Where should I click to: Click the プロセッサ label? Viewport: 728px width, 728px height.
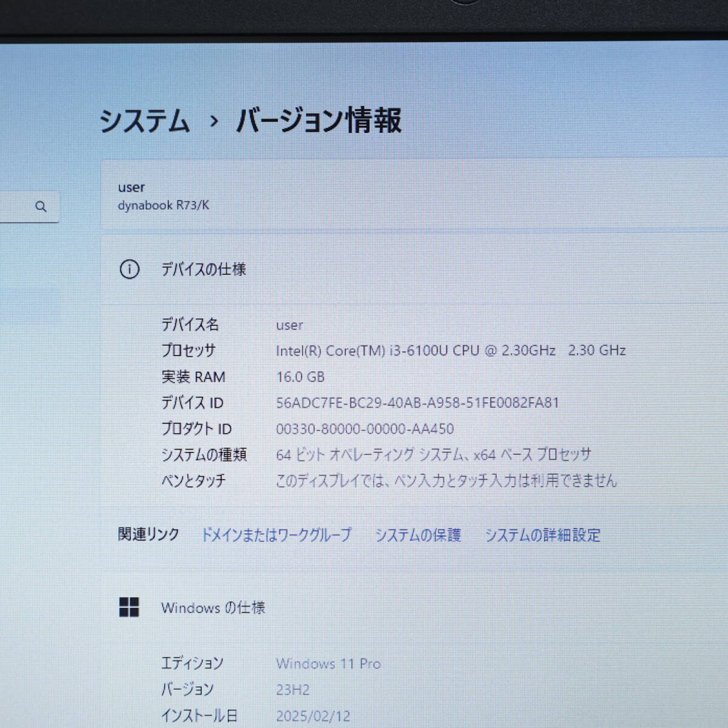coord(188,351)
